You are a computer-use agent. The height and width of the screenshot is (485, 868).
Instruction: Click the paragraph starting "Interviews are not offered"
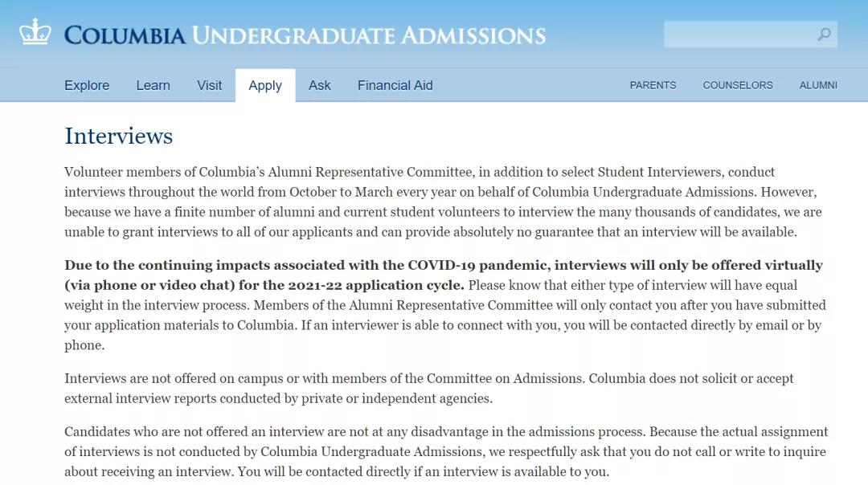[428, 389]
